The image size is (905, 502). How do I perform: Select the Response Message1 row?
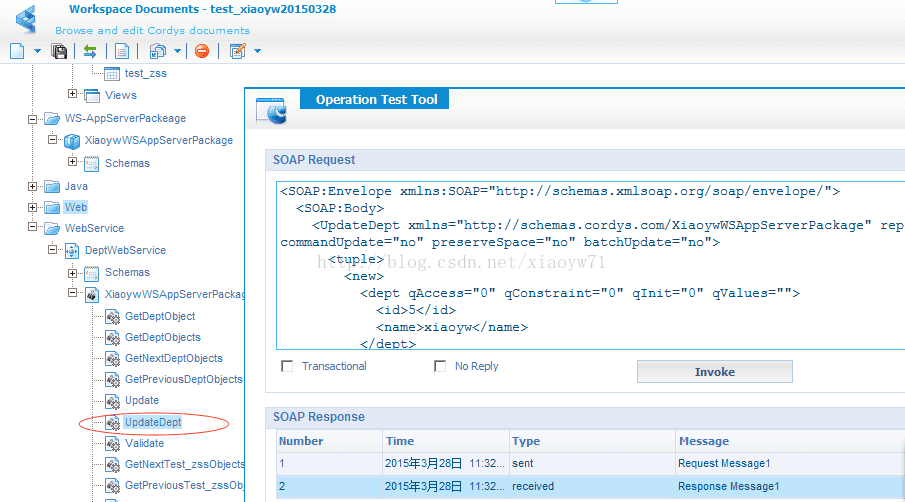(590, 486)
